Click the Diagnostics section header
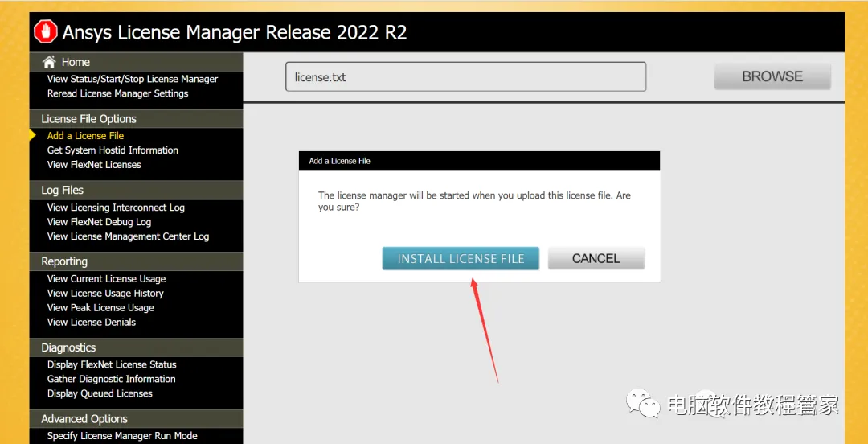The image size is (868, 444). click(x=136, y=347)
